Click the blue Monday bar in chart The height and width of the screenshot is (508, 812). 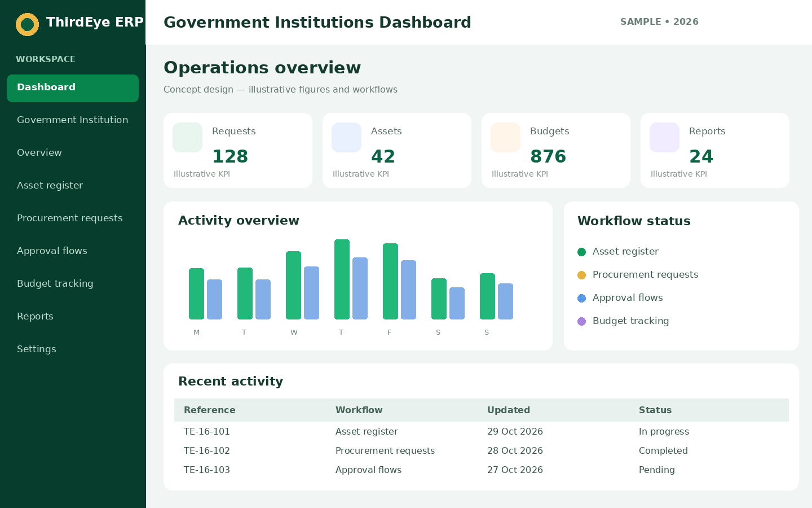point(214,300)
